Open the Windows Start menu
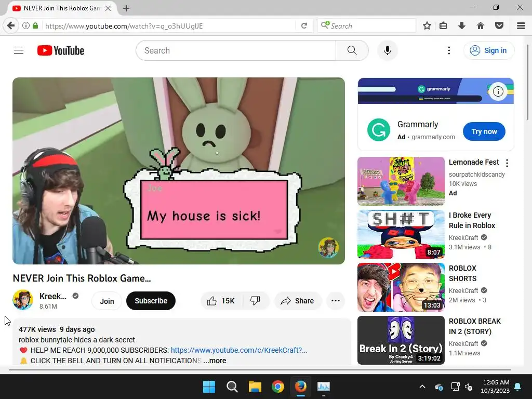Image resolution: width=532 pixels, height=399 pixels. pos(209,387)
